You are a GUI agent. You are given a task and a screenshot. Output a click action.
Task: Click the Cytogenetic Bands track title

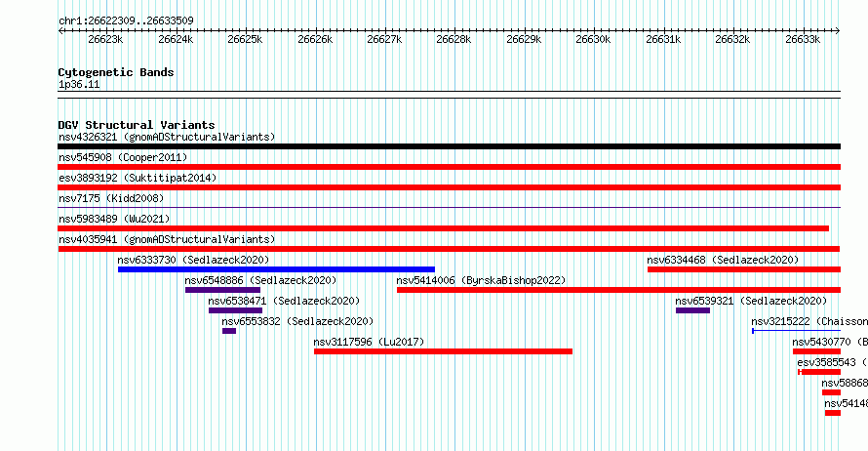tap(116, 72)
